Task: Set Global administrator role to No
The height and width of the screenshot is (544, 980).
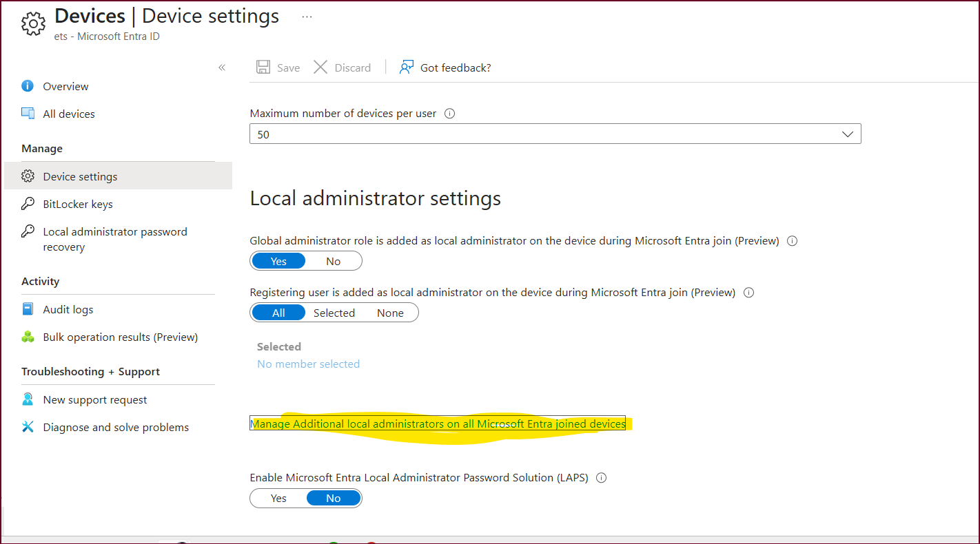Action: [x=334, y=261]
